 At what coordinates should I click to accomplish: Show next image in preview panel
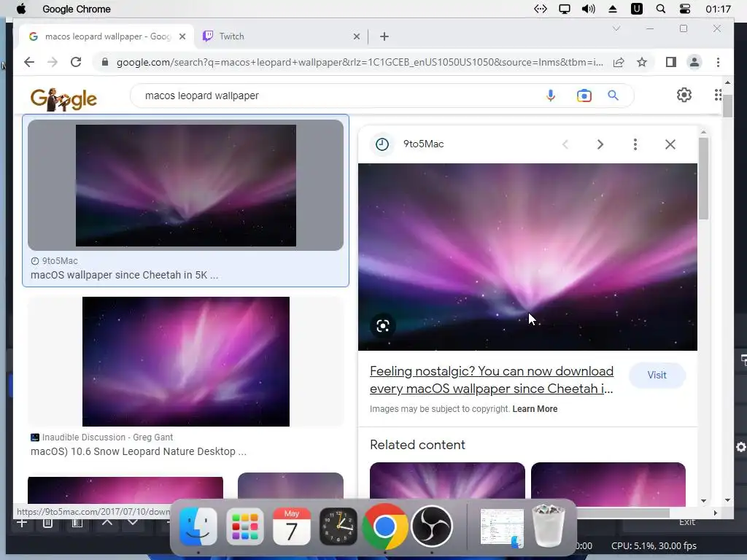coord(600,144)
